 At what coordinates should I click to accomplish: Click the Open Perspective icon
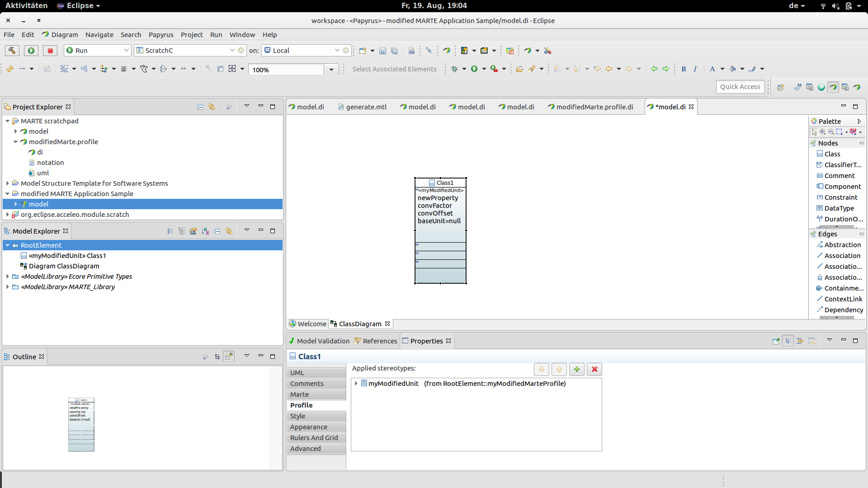(x=781, y=87)
